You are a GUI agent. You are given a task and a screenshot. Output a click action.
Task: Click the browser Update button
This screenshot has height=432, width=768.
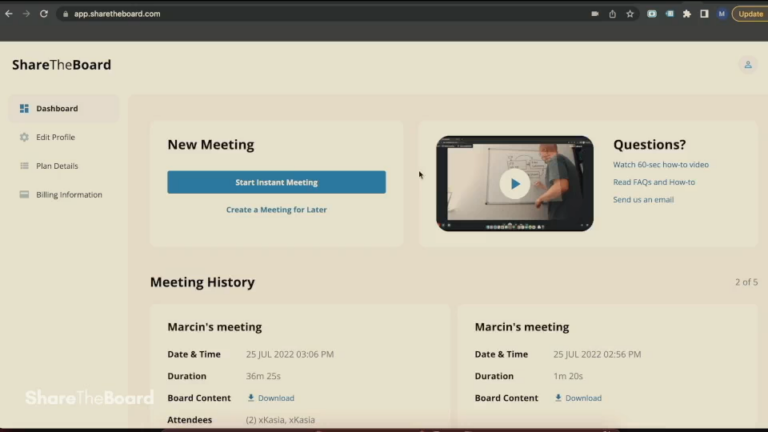click(750, 14)
